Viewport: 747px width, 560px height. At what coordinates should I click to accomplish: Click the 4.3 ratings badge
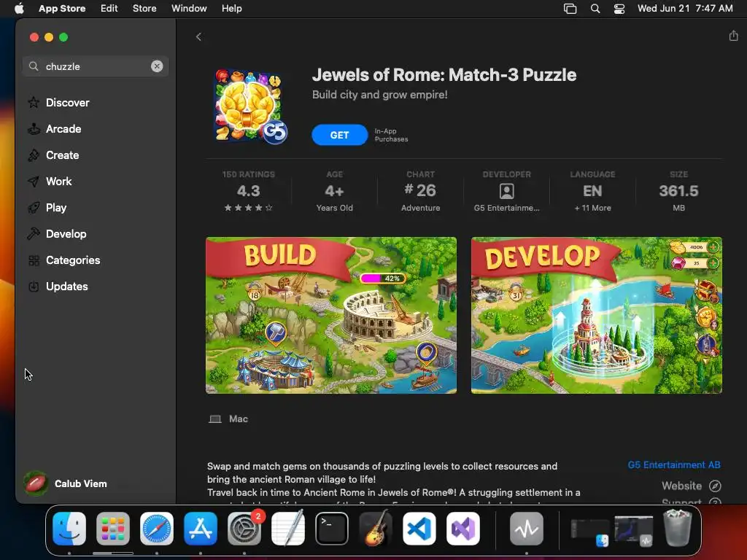249,191
